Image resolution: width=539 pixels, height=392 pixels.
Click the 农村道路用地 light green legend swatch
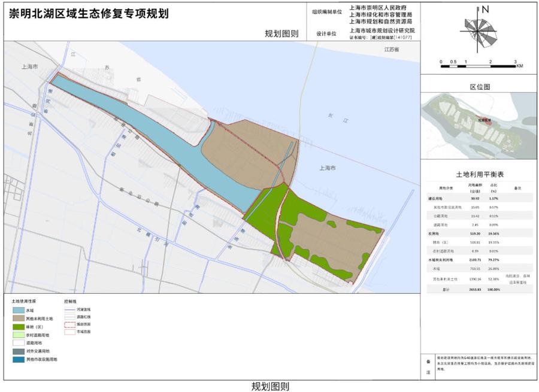point(17,335)
